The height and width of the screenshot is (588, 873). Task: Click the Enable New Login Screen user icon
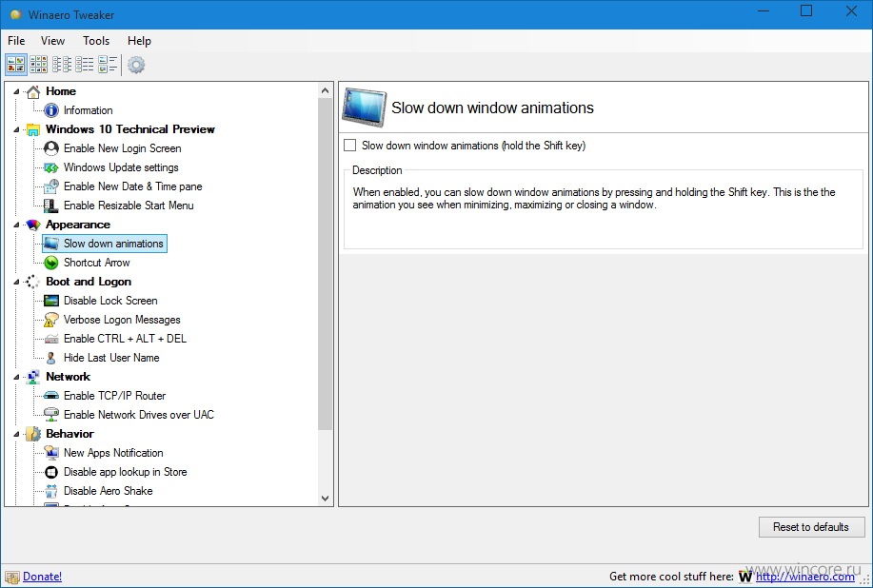(51, 148)
